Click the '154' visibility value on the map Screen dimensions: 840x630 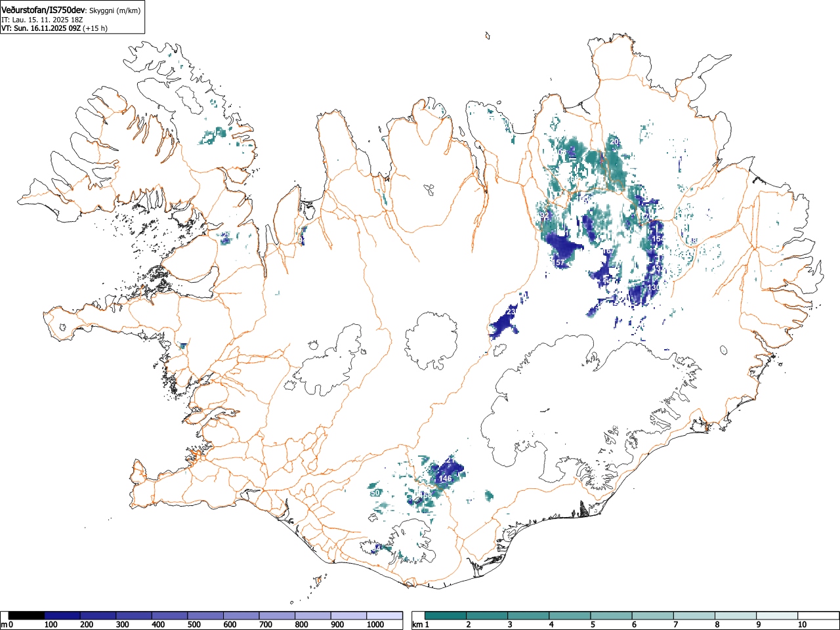point(658,239)
